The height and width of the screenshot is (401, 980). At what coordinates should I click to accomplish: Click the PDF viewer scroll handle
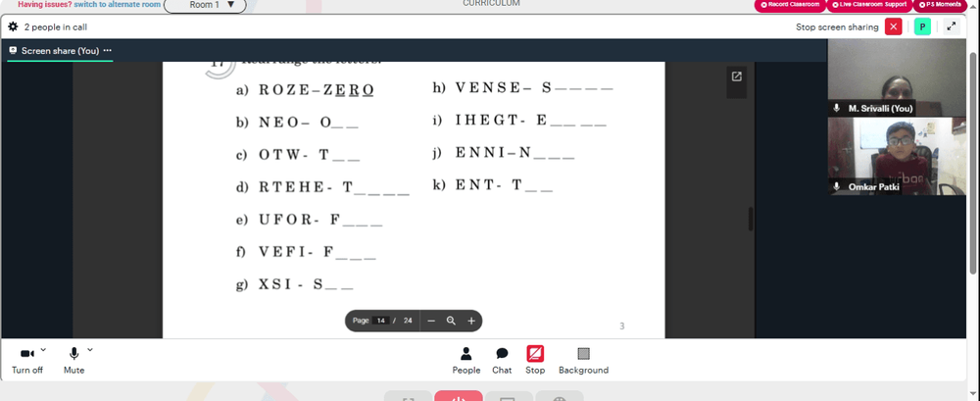[x=751, y=219]
